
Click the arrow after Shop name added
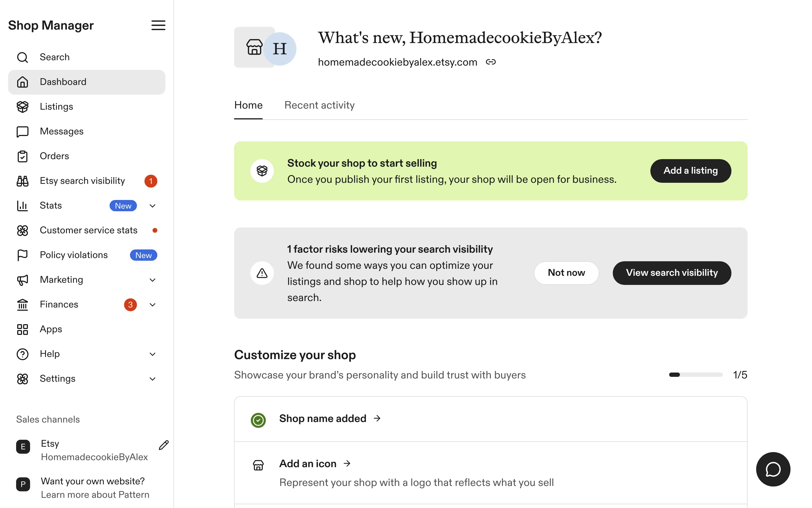(377, 418)
